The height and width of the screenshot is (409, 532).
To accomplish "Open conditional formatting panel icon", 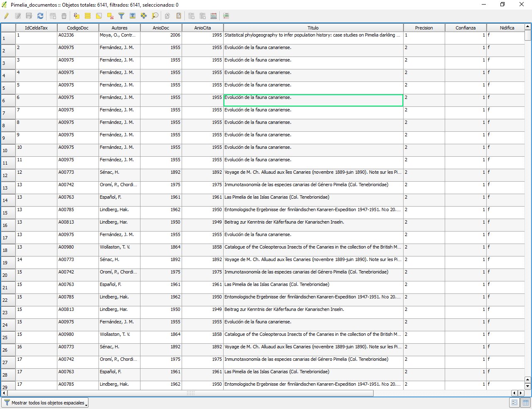I will tap(226, 16).
